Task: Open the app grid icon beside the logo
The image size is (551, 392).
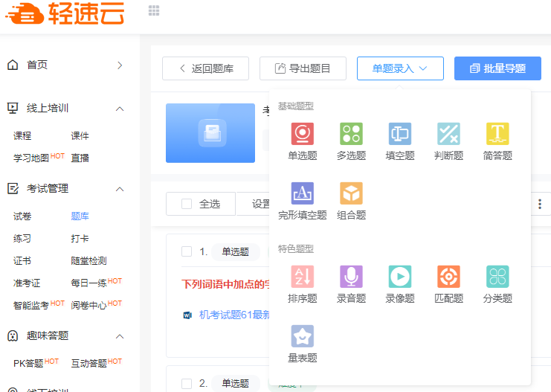Action: click(x=154, y=10)
